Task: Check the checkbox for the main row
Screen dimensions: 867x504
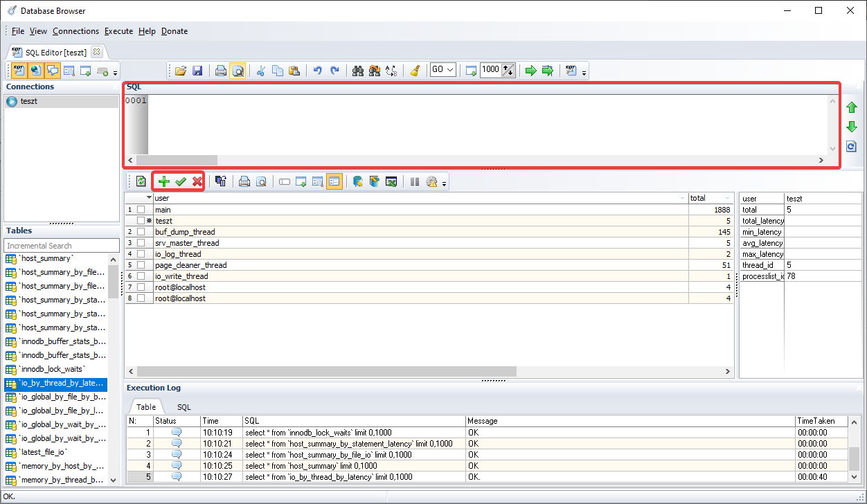Action: click(141, 210)
